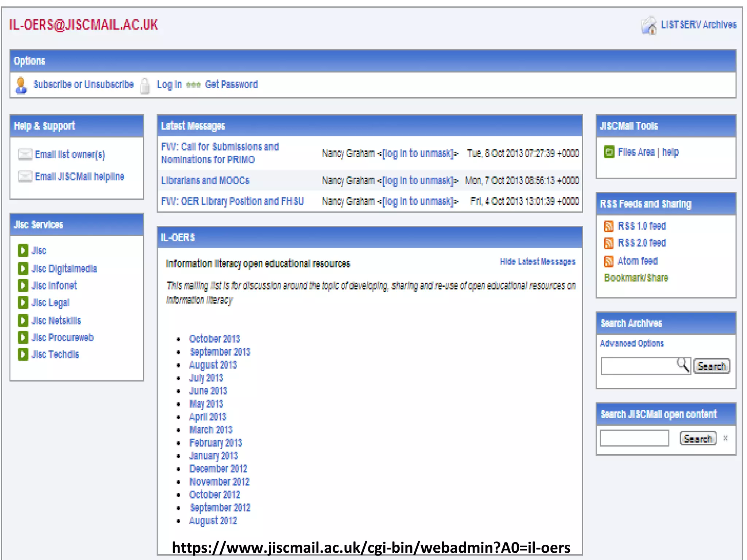The image size is (747, 560).
Task: Click log in to unmask for the 8 Oct message
Action: (418, 153)
